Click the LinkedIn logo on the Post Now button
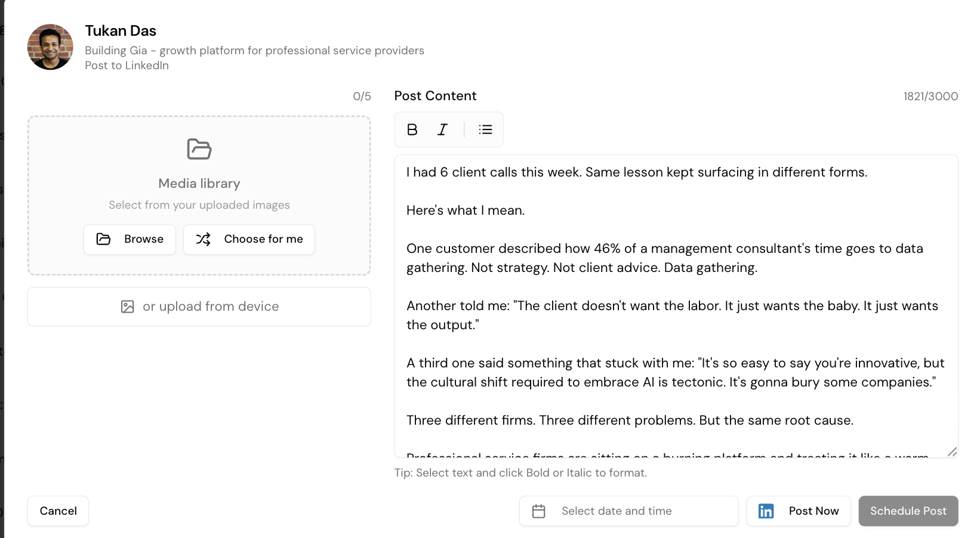 pos(766,511)
